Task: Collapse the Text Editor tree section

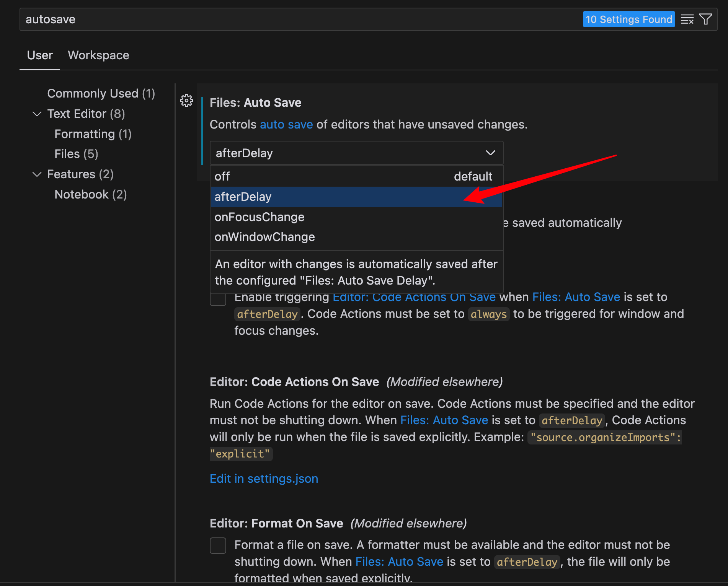Action: [x=37, y=114]
